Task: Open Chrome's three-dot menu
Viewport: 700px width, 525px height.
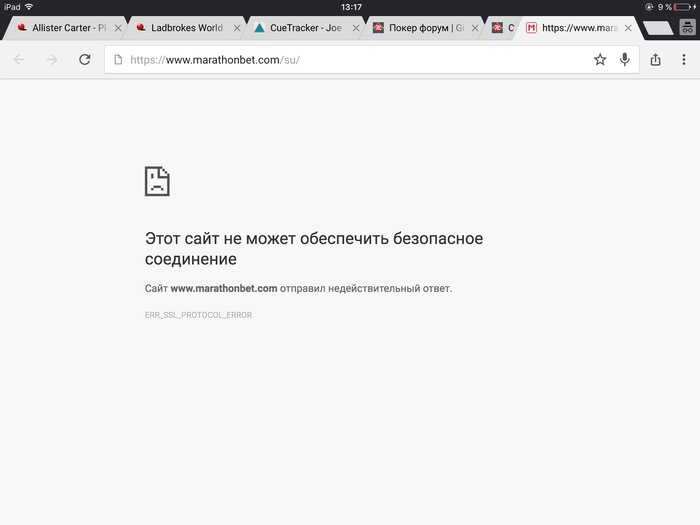Action: tap(683, 59)
